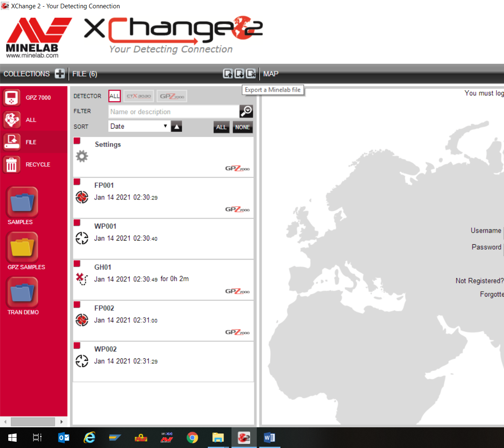Filter detectors by CTX 3030
The height and width of the screenshot is (448, 504).
(139, 96)
